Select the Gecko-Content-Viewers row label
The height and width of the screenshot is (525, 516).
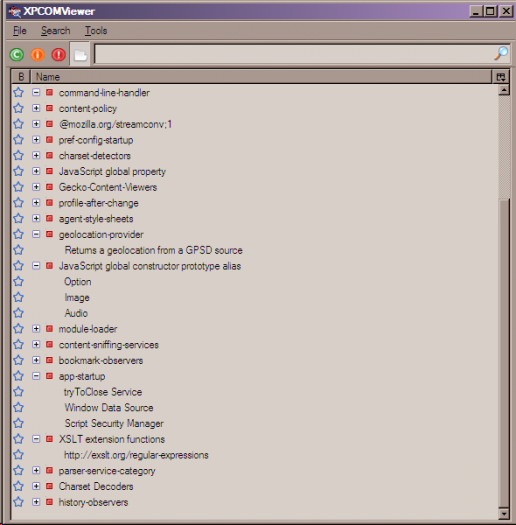click(x=108, y=187)
